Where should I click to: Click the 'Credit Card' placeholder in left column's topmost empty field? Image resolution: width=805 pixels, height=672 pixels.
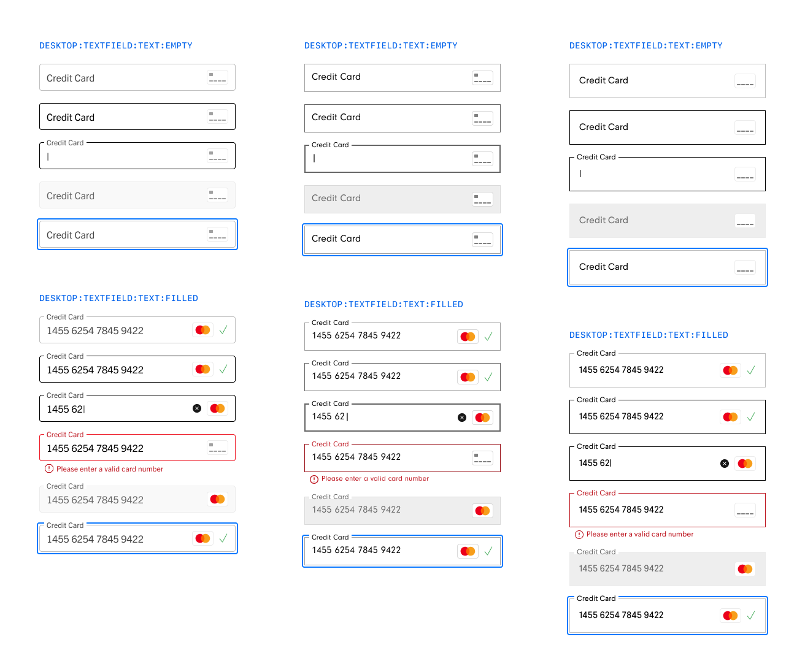coord(71,78)
